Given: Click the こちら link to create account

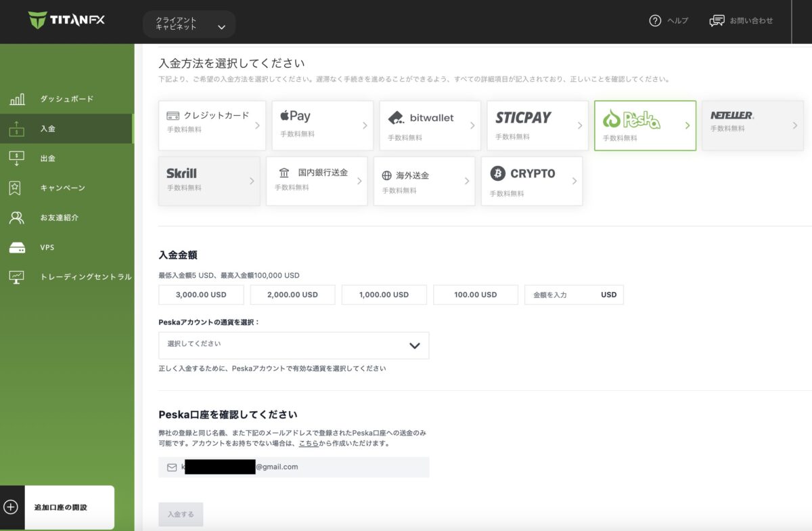Looking at the screenshot, I should click(x=309, y=444).
